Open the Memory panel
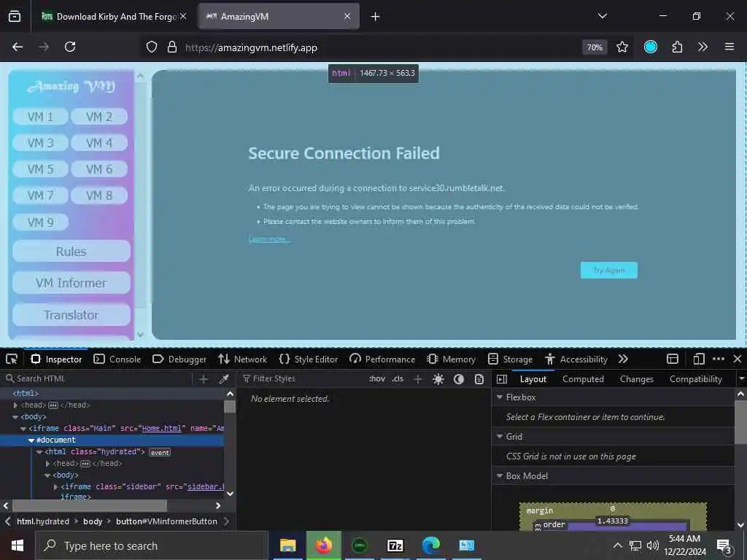This screenshot has height=560, width=747. [451, 359]
